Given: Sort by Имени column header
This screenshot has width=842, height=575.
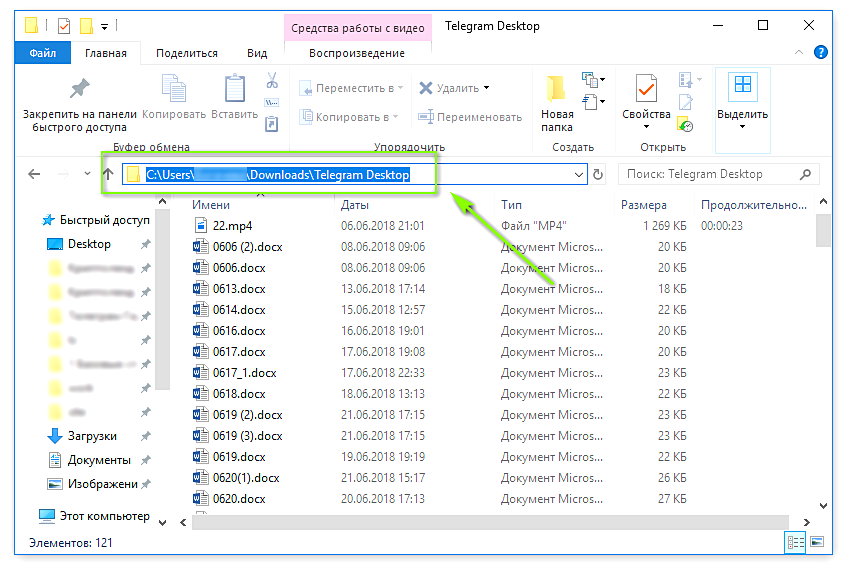Looking at the screenshot, I should (210, 205).
